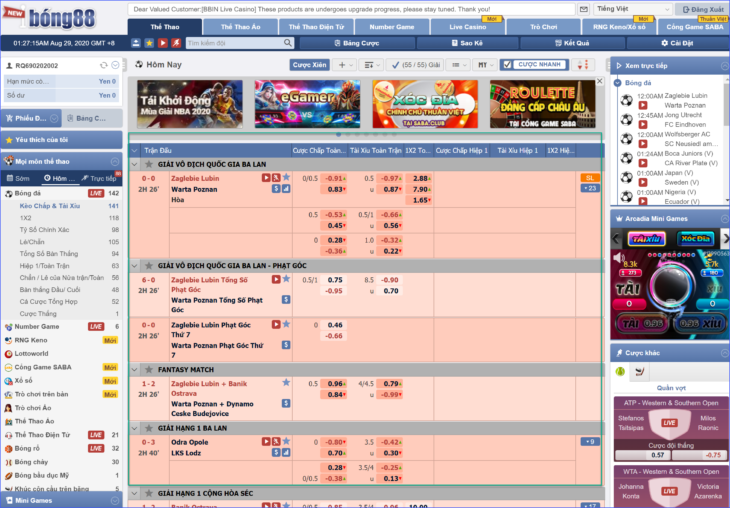Click the red running-man live icon in toolbar
This screenshot has height=508, width=730.
176,43
